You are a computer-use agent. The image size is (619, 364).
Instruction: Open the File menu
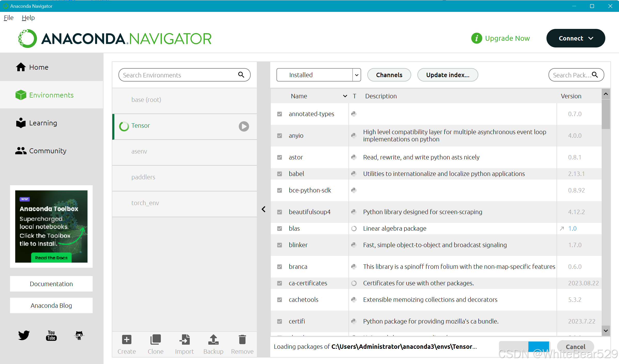[x=9, y=18]
